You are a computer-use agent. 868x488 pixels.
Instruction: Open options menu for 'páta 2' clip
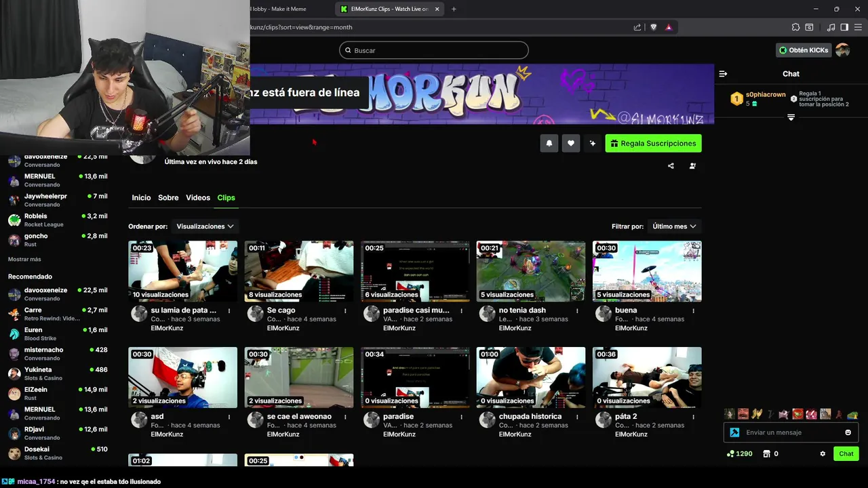tap(693, 417)
